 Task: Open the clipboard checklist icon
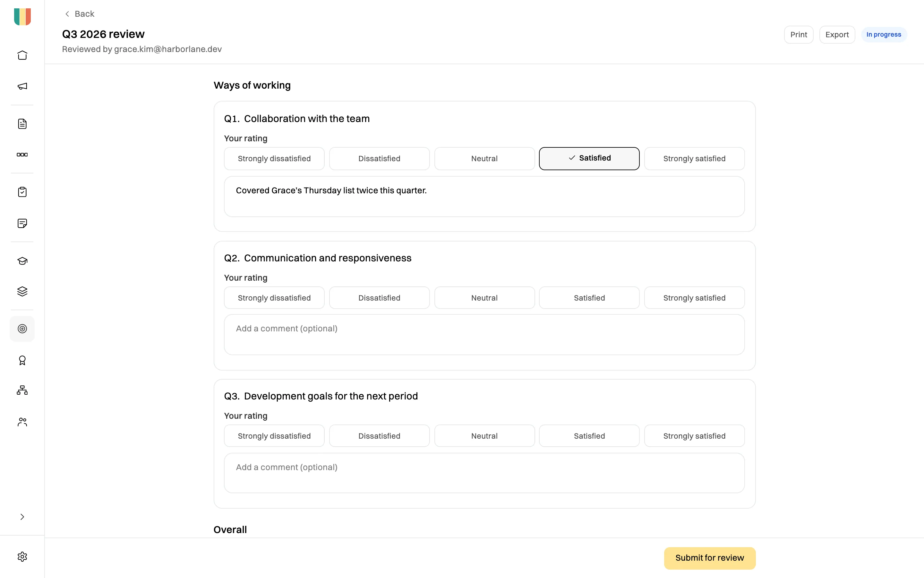(22, 192)
